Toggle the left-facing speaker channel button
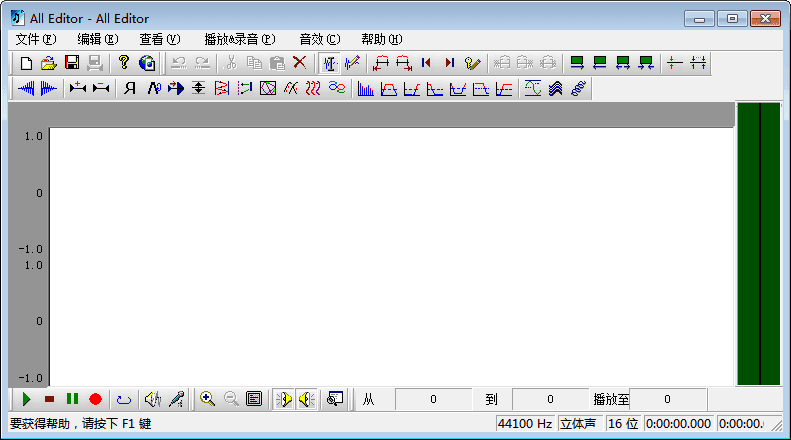 click(x=306, y=400)
